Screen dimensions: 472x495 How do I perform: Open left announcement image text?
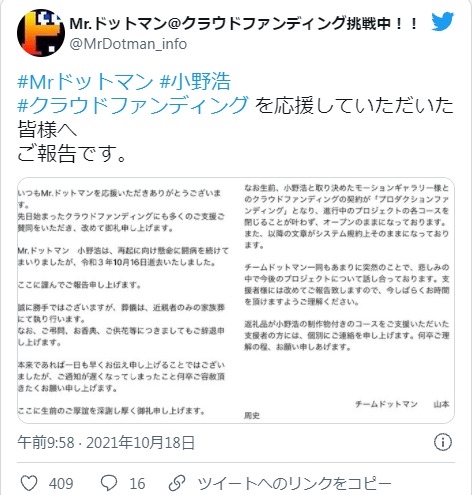tap(123, 302)
